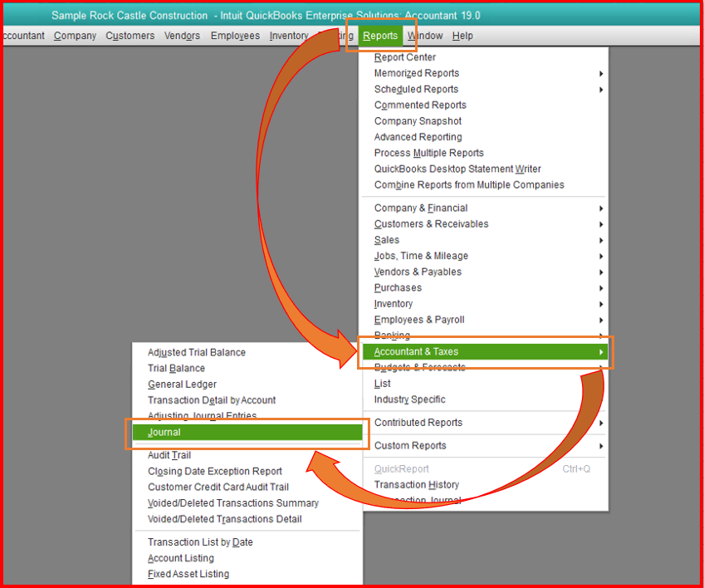Expand Employees & Payroll submenu
This screenshot has height=588, width=704.
(x=485, y=320)
